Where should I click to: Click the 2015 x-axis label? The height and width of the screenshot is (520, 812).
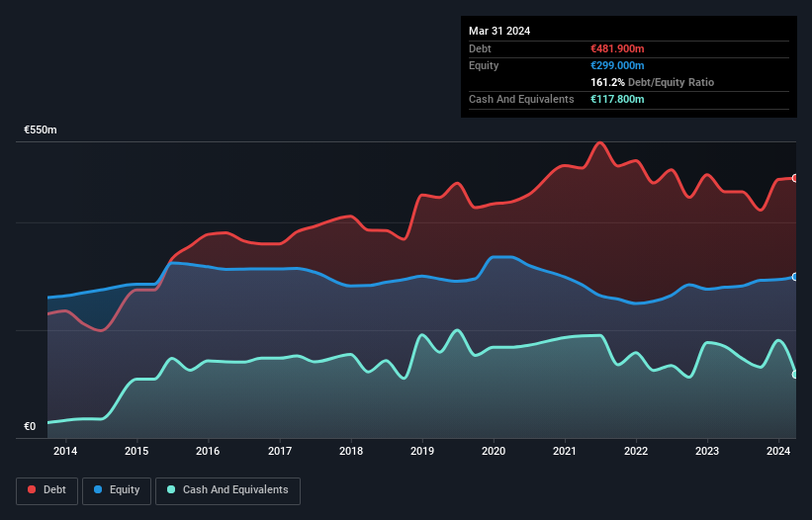coord(136,451)
